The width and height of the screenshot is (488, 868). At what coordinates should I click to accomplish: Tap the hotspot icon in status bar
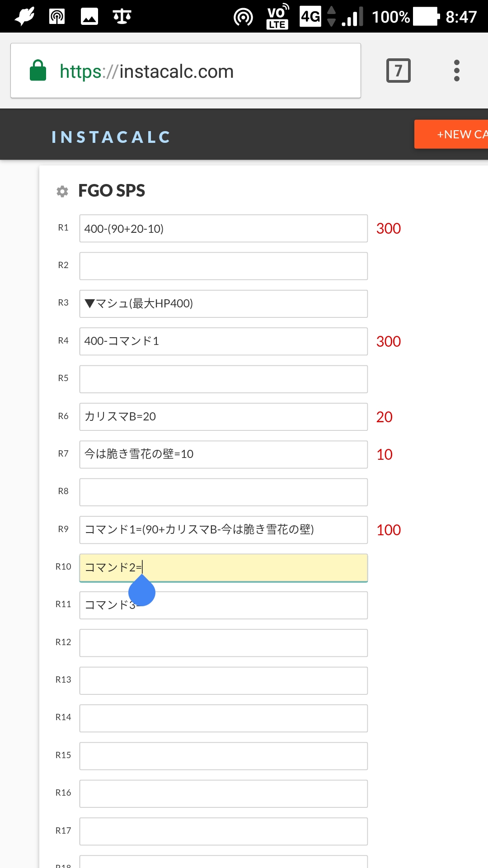243,17
